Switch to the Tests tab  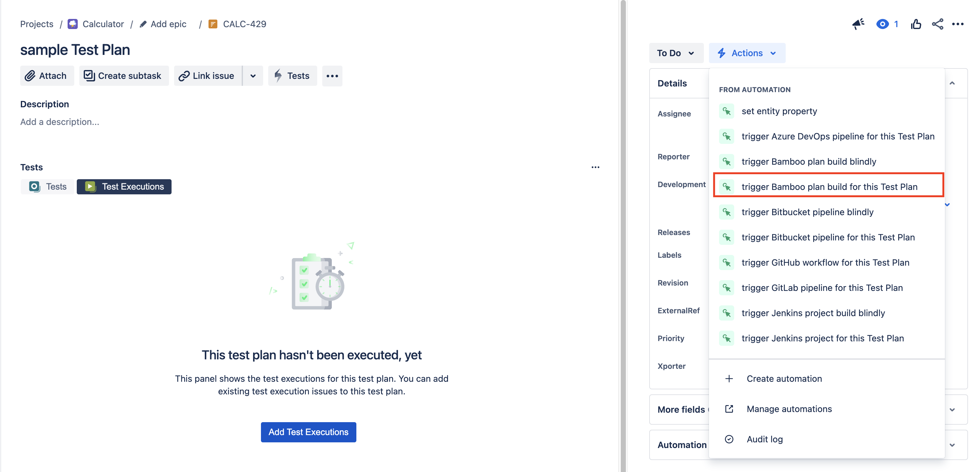click(x=48, y=186)
